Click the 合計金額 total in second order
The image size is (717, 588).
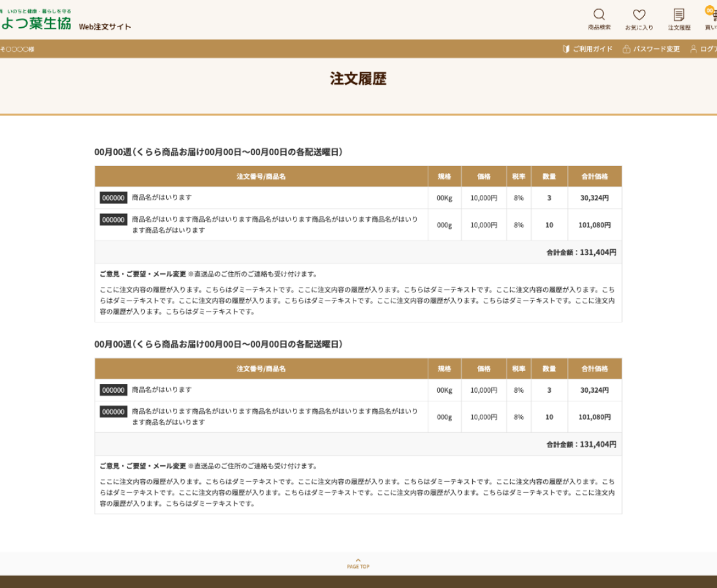coord(581,445)
